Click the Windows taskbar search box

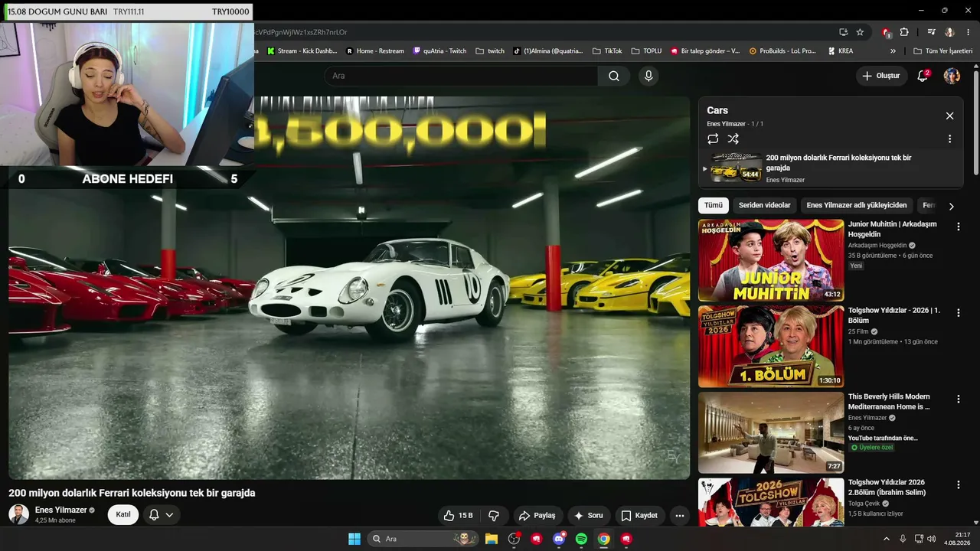click(x=423, y=539)
